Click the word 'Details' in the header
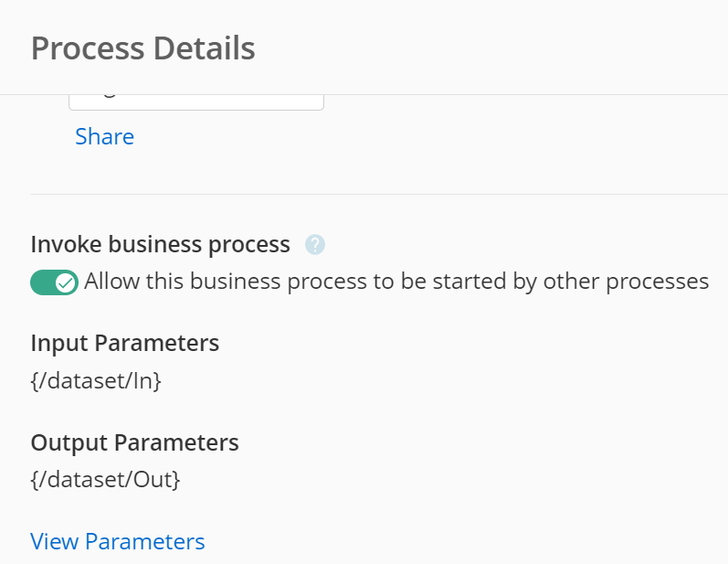Viewport: 728px width, 564px height. [205, 48]
